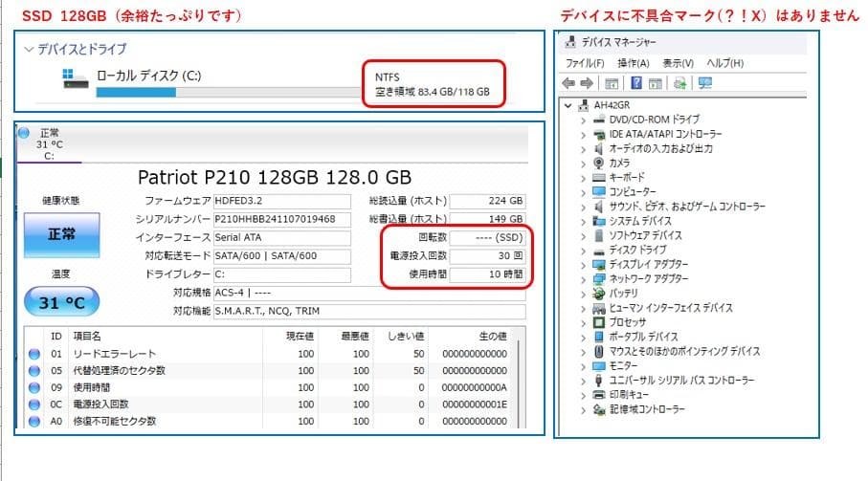Click the 最悪値 column header

point(355,337)
